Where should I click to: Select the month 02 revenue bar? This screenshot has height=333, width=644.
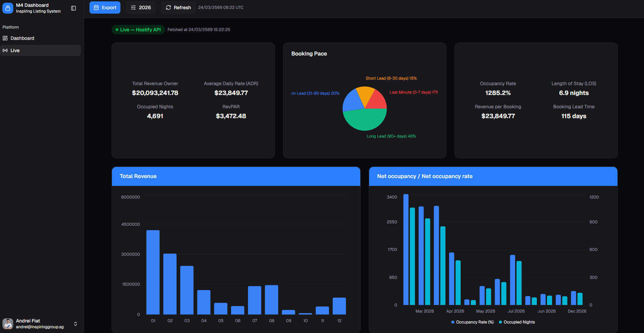coord(170,284)
